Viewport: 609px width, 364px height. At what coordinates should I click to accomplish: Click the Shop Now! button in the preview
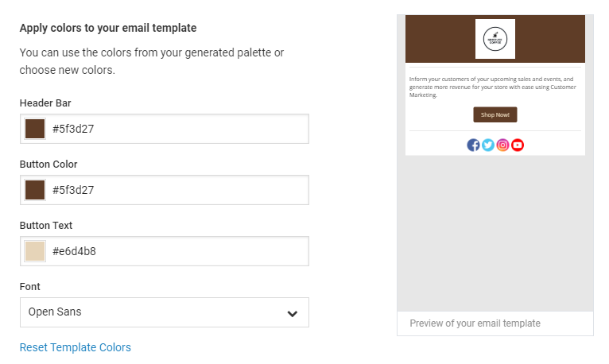coord(495,114)
